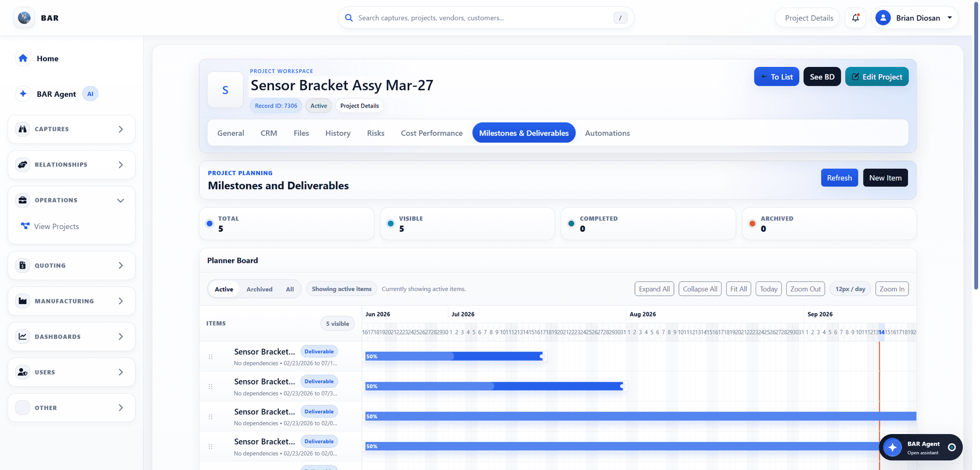
Task: Expand the Manufacturing sidebar section
Action: (121, 301)
